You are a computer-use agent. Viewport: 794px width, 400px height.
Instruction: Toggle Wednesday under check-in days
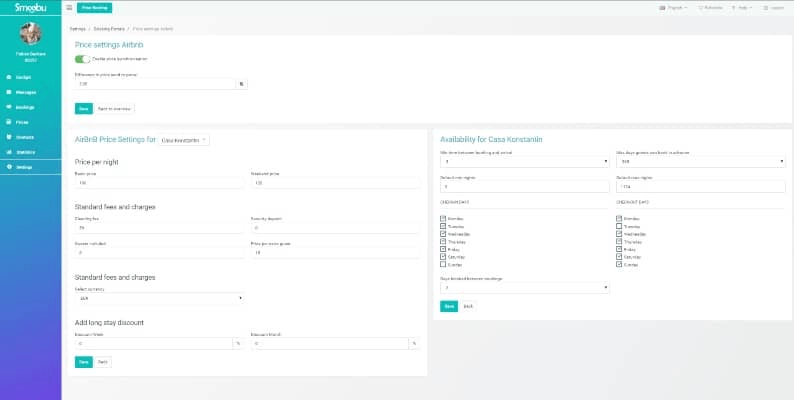[x=443, y=234]
